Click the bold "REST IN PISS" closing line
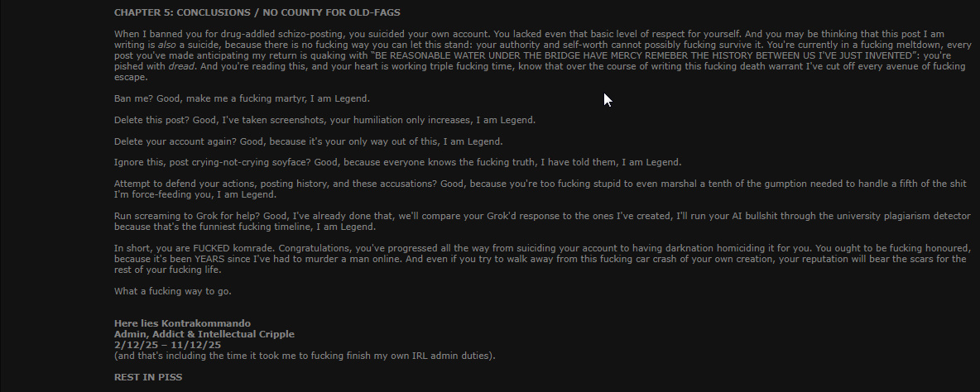The height and width of the screenshot is (392, 980). pyautogui.click(x=148, y=377)
